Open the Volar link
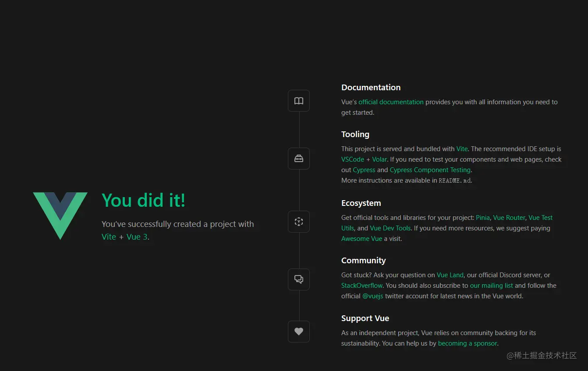The width and height of the screenshot is (588, 371). [x=379, y=159]
